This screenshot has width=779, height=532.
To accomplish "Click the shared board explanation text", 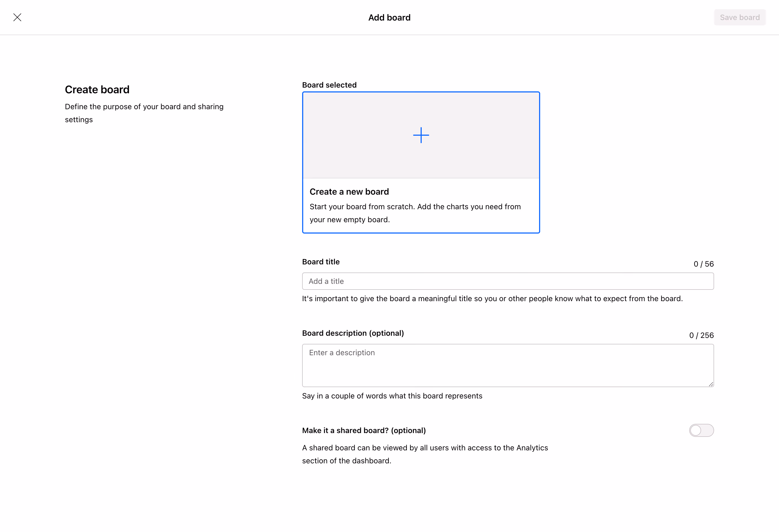I will click(x=425, y=454).
